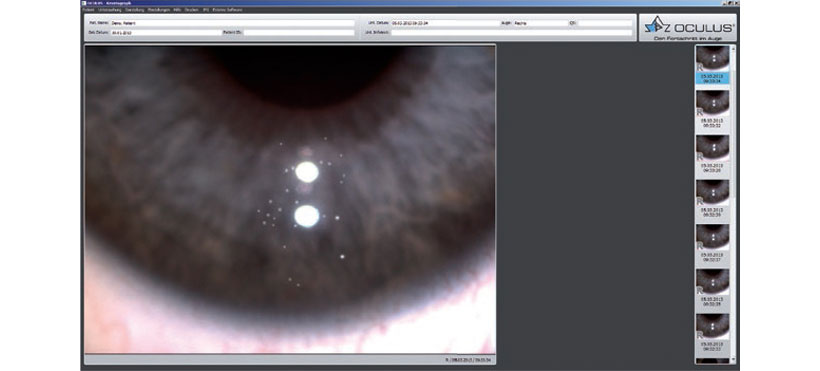Click the Auge field showing Rechts

tap(540, 23)
